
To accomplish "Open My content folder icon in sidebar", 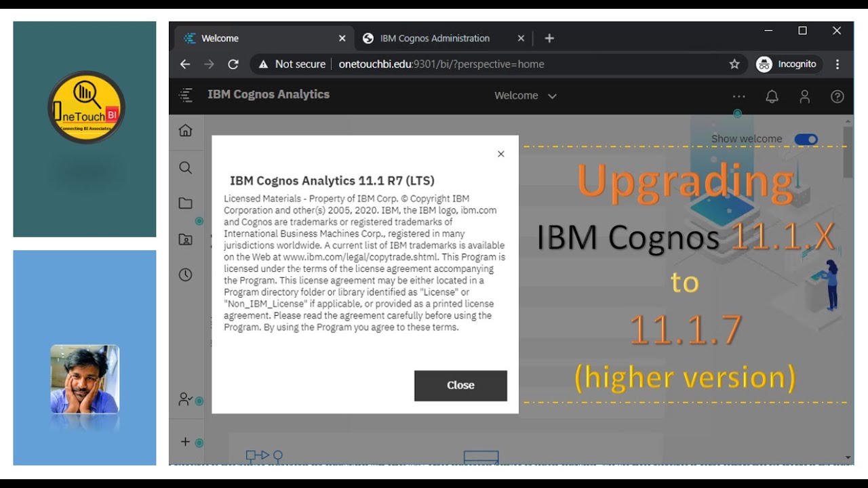I will (185, 203).
